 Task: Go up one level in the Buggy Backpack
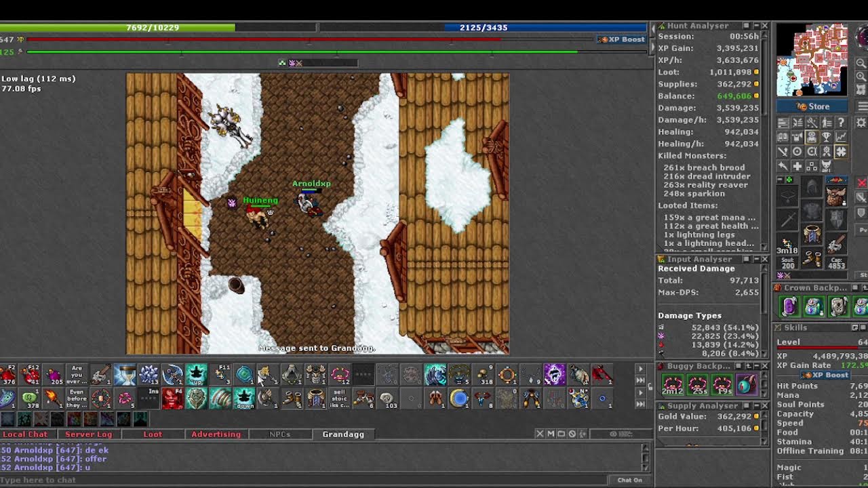pyautogui.click(x=748, y=366)
